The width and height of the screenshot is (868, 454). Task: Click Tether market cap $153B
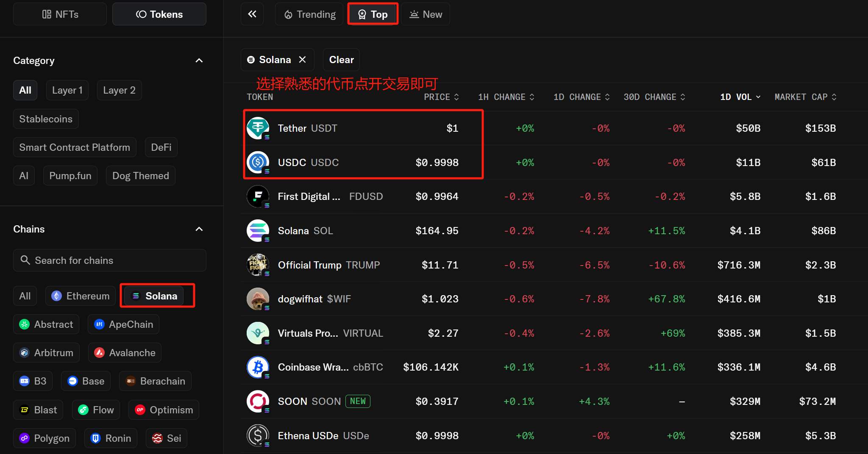(821, 128)
